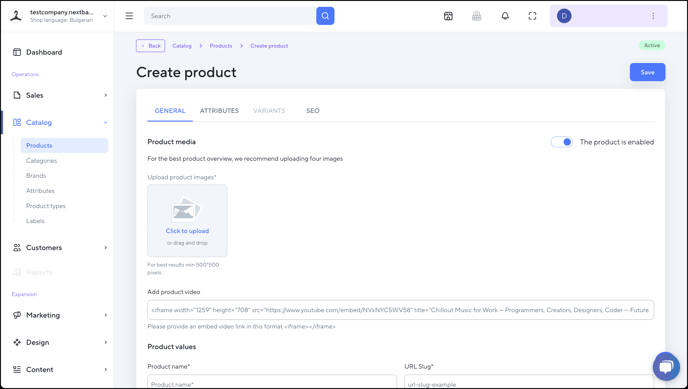Click the Catalog icon in sidebar

point(17,122)
